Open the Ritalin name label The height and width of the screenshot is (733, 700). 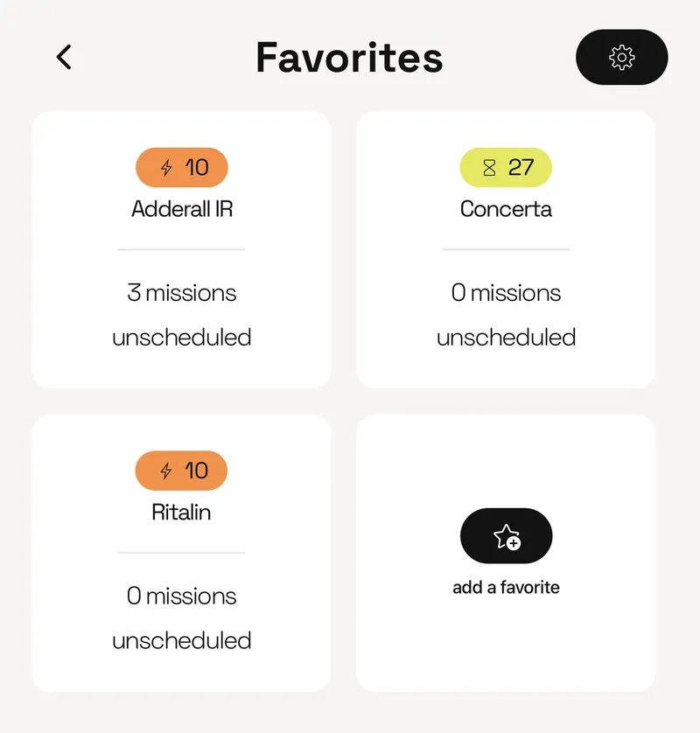[x=181, y=512]
